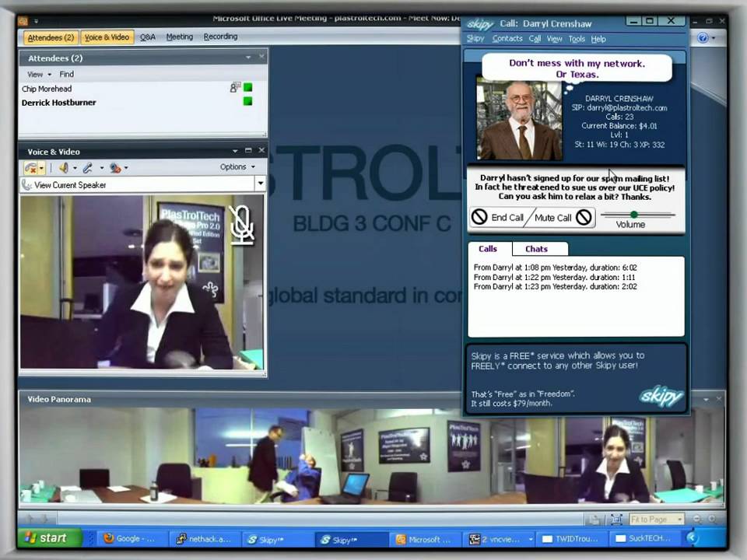Viewport: 747px width, 560px height.
Task: Click the muted microphone overlay on speaker video
Action: pos(242,224)
